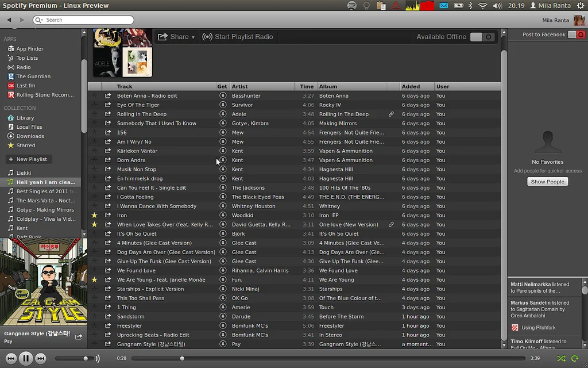Screen dimensions: 588x368
Task: Sort the list by Added column header
Action: click(x=417, y=86)
